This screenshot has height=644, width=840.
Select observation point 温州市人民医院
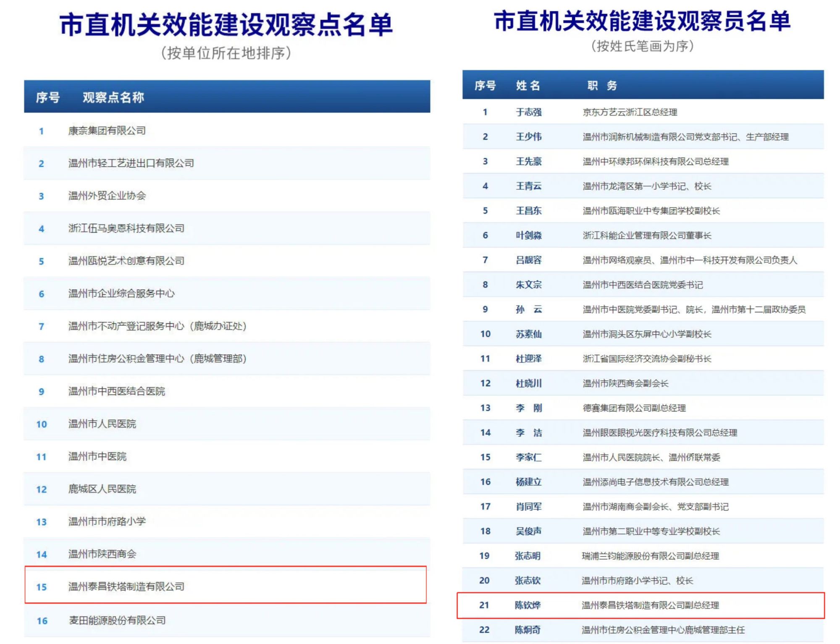[227, 424]
